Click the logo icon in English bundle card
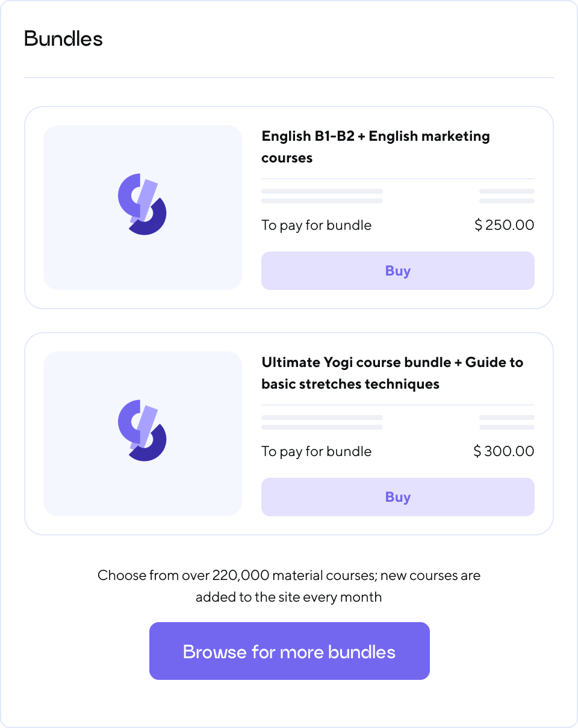 (x=142, y=204)
